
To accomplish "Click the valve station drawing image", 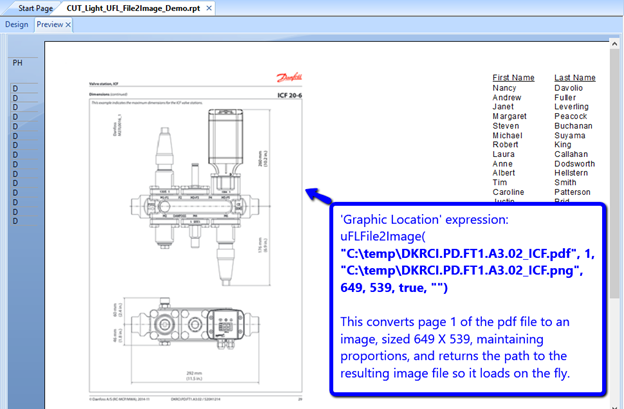I will pos(195,237).
